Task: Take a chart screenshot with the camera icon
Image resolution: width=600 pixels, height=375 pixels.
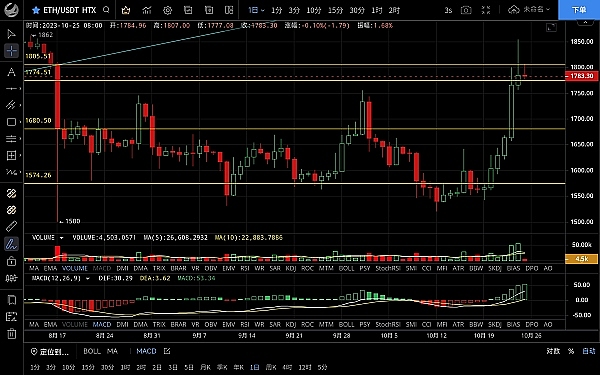Action: tap(466, 10)
